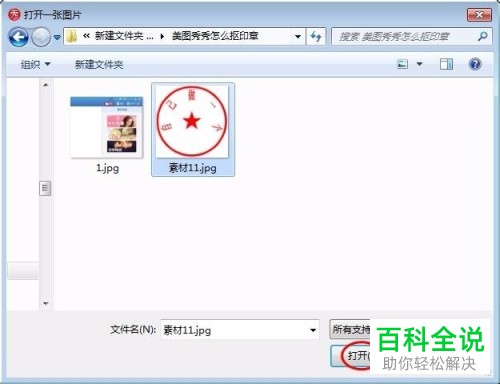This screenshot has width=500, height=384.
Task: Click the navigation pane scrollbar thumb
Action: (45, 188)
